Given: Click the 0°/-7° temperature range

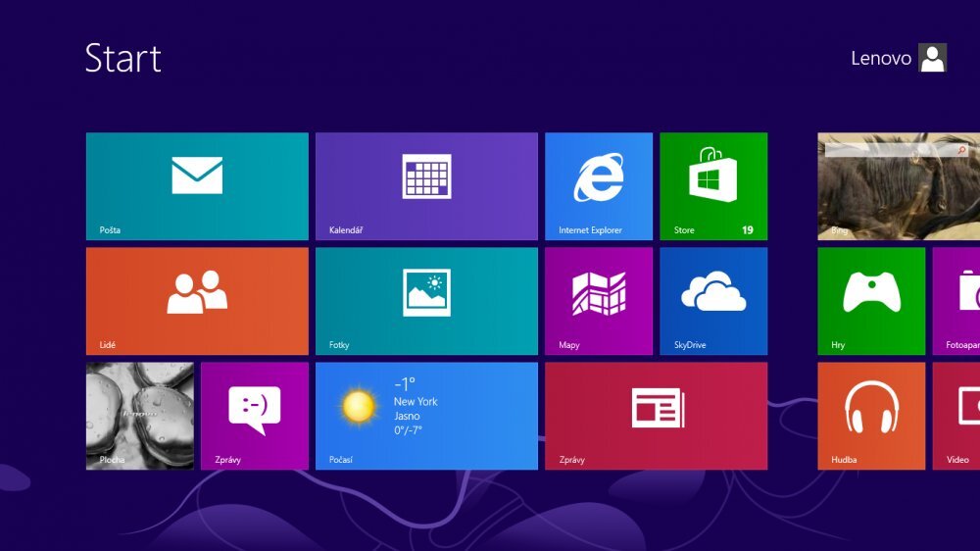Looking at the screenshot, I should 408,430.
